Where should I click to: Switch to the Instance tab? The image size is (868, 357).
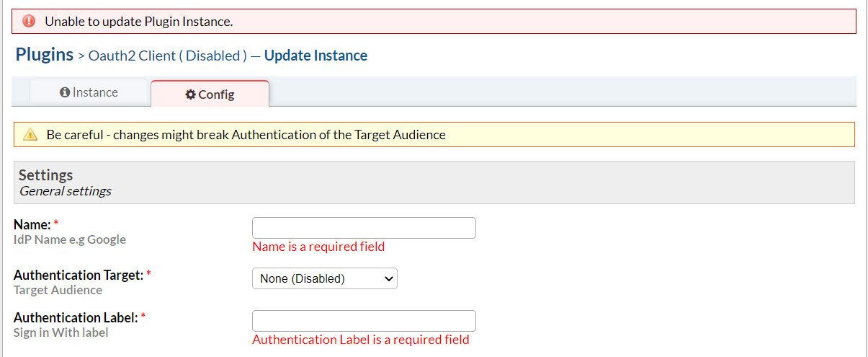(89, 92)
